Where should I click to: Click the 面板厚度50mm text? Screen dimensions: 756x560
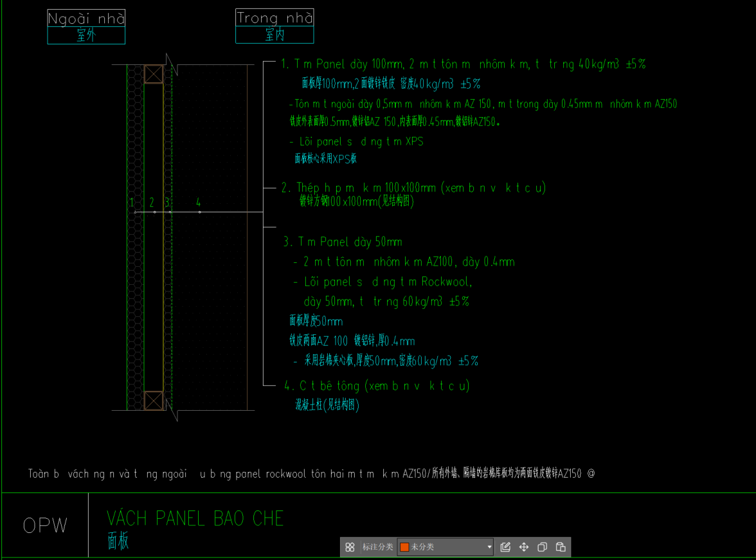316,321
